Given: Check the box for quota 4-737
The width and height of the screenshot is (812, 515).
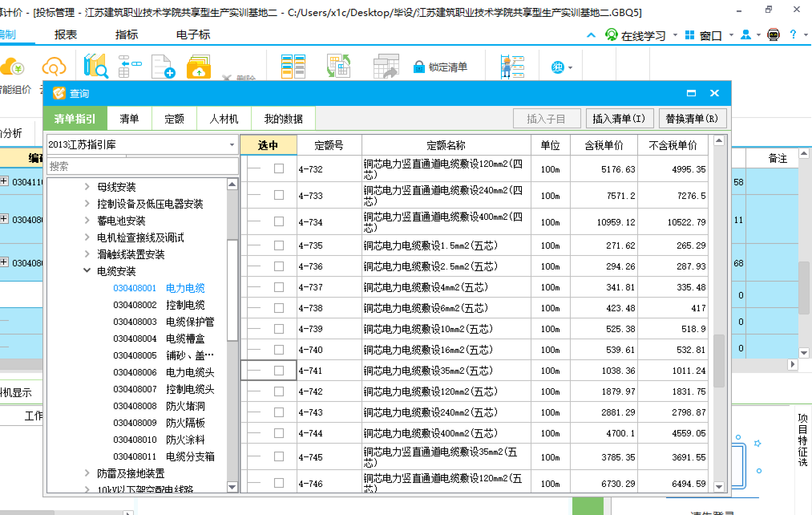Looking at the screenshot, I should coord(279,287).
